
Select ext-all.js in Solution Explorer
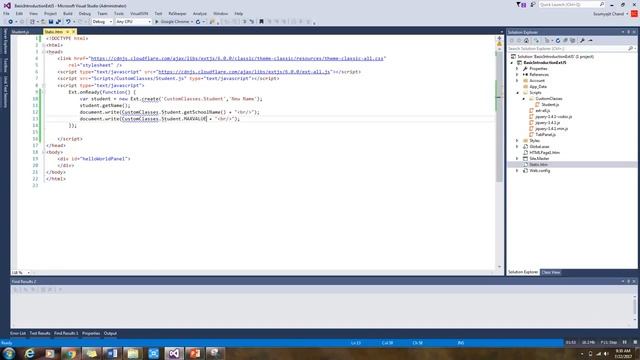[x=542, y=111]
